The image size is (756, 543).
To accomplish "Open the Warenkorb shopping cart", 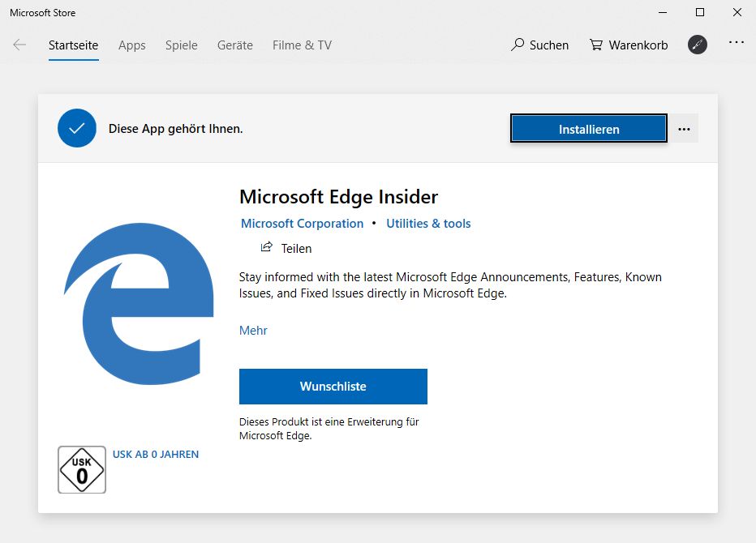I will coord(628,45).
